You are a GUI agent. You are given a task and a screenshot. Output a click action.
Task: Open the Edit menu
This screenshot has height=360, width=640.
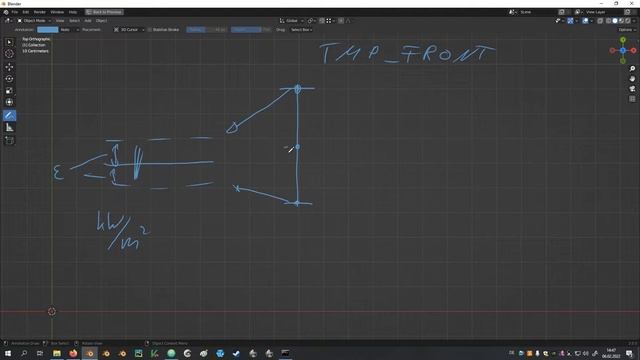[x=26, y=12]
